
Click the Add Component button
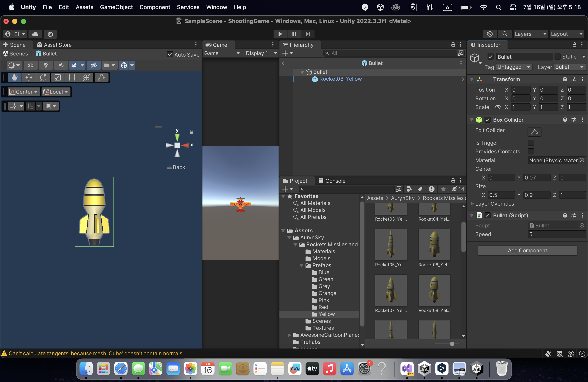[x=527, y=251]
